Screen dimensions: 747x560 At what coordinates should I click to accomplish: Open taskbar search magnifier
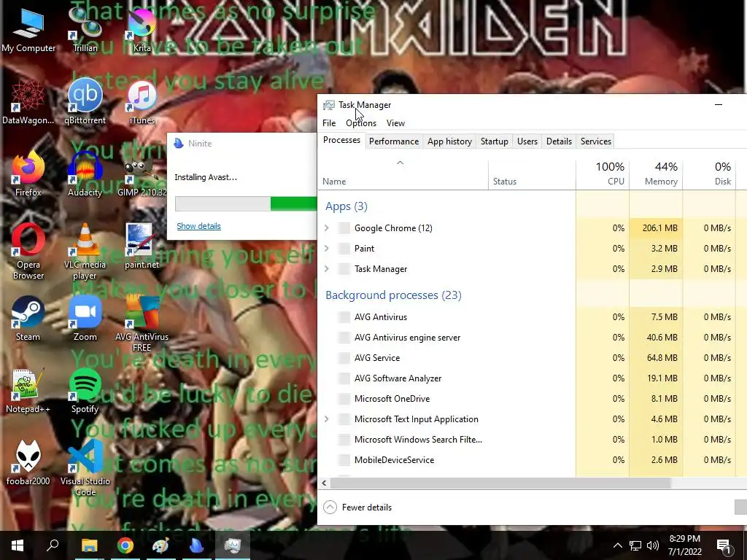(53, 545)
